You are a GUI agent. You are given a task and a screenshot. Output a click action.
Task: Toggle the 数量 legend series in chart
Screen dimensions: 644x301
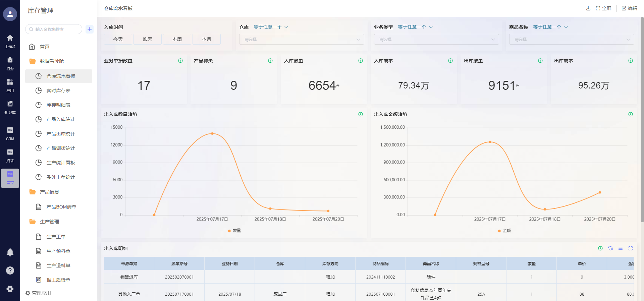click(234, 231)
